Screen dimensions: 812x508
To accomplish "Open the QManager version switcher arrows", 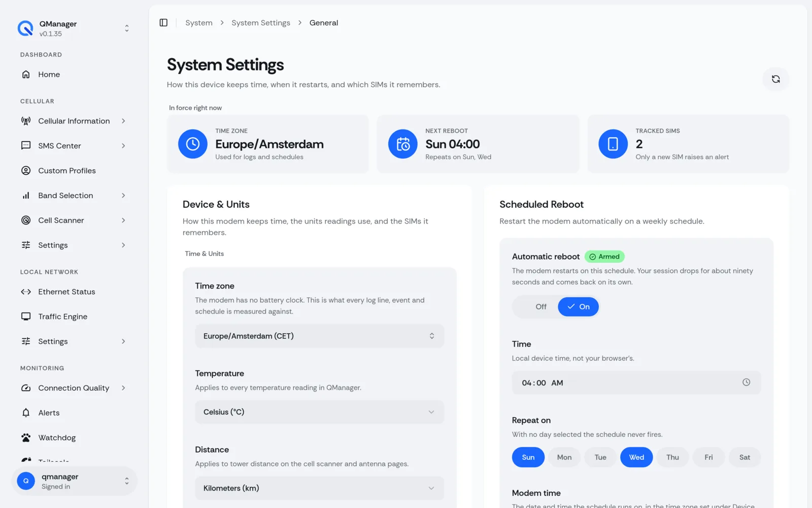I will pos(127,28).
